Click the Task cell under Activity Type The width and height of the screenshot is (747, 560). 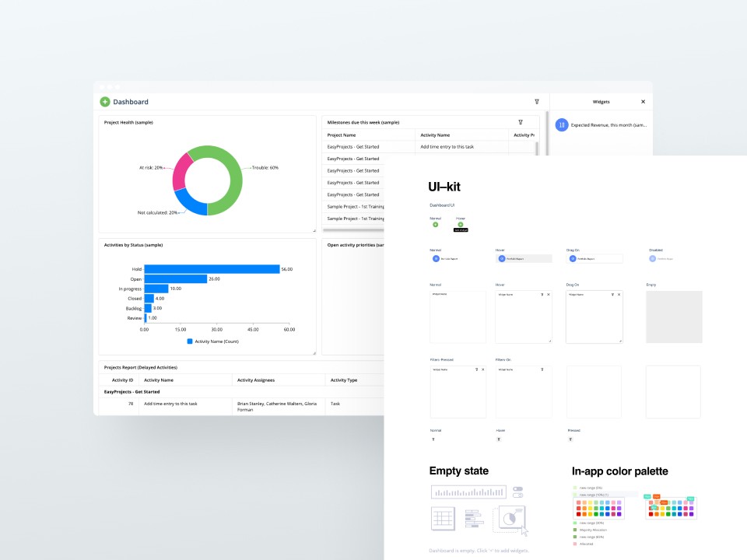pyautogui.click(x=335, y=404)
